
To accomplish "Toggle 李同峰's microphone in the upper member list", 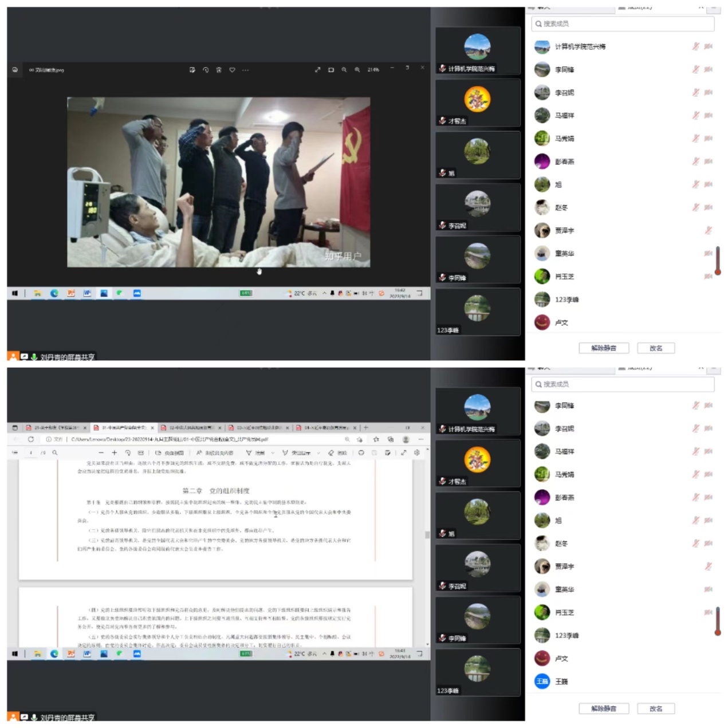I will click(x=695, y=69).
